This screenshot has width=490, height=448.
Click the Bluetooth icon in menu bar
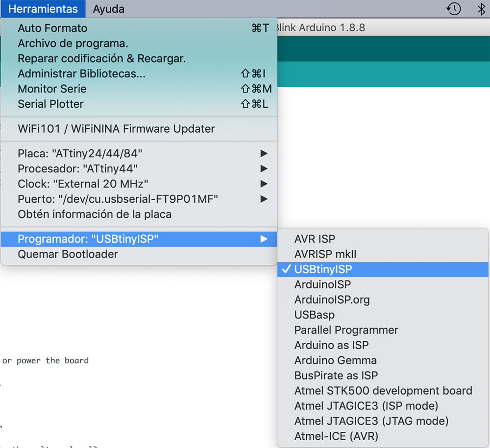[x=481, y=9]
